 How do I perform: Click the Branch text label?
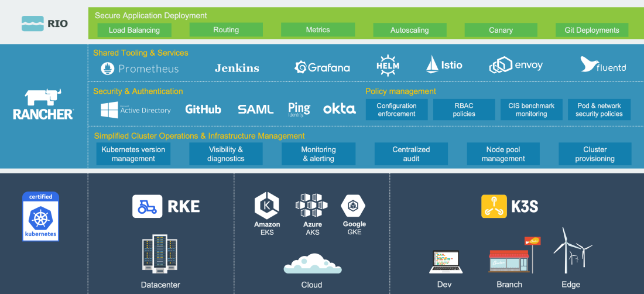(x=509, y=284)
